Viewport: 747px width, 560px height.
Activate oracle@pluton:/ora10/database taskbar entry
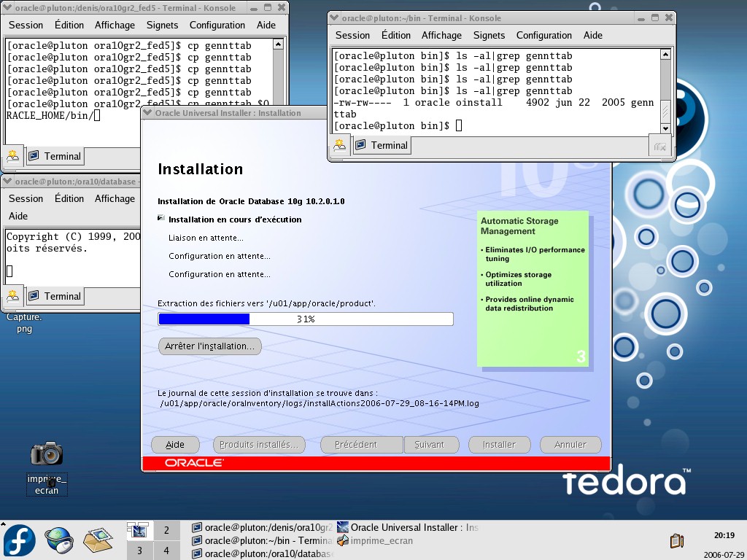coord(262,554)
